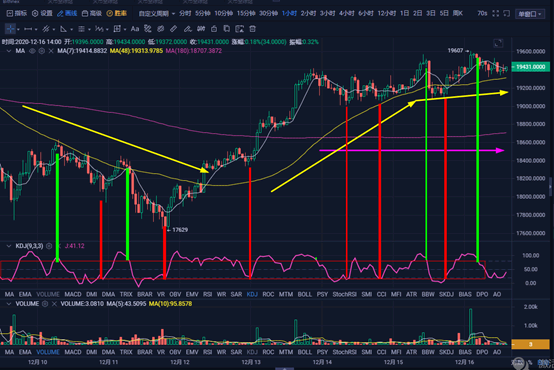The width and height of the screenshot is (554, 370).
Task: Select StochRSI in the upper indicator row
Action: (x=344, y=294)
